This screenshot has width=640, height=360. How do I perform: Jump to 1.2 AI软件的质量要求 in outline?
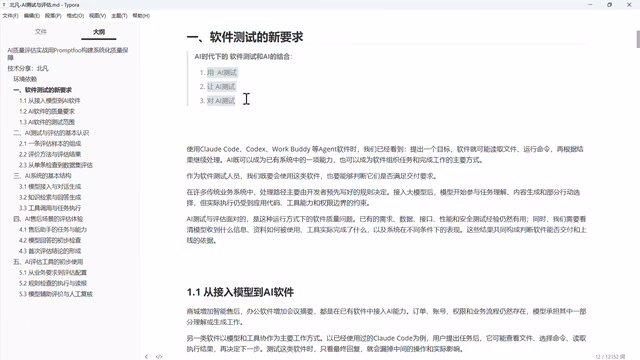pos(47,111)
